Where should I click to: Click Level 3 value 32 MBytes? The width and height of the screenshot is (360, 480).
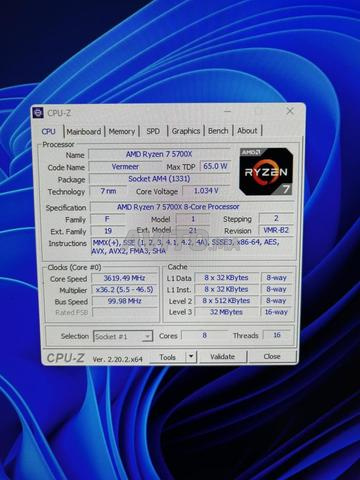point(226,312)
